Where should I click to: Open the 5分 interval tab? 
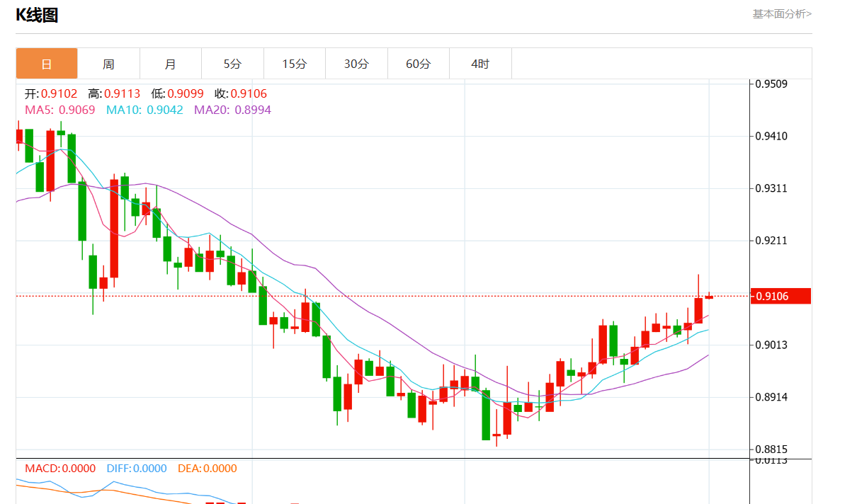tap(232, 64)
